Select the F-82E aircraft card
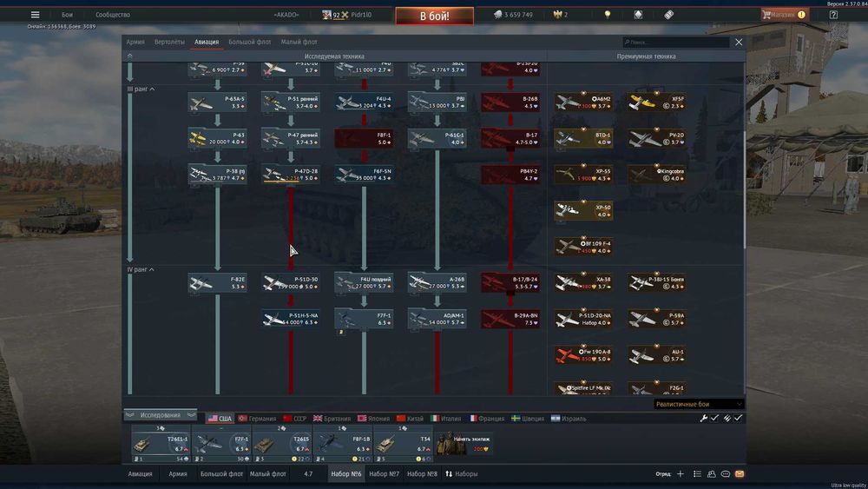Screen dimensions: 868x489 217,283
